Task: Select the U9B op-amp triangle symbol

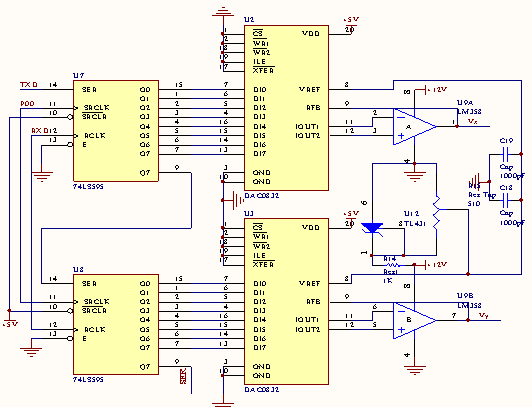Action: [415, 320]
